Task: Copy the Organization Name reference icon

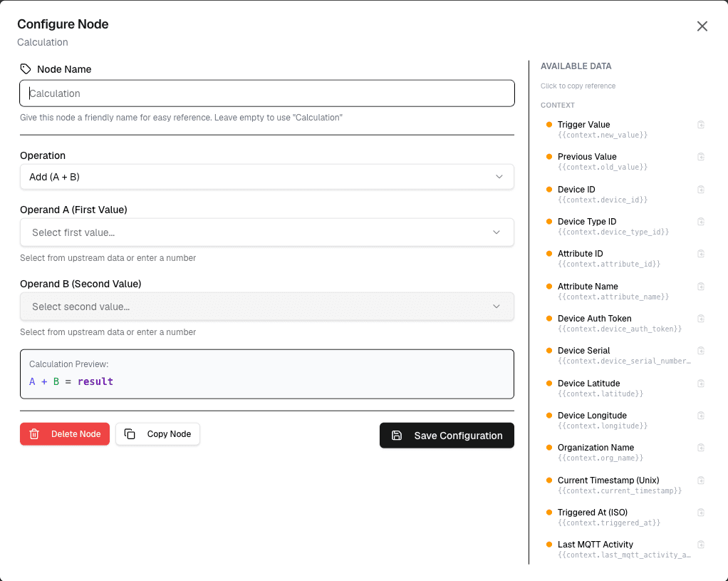Action: (701, 448)
